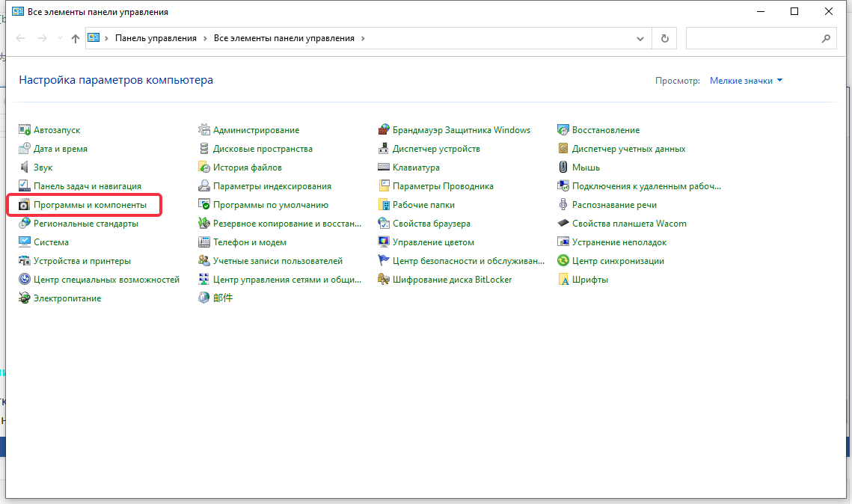
Task: Click the Мышь mouse icon
Action: 563,168
